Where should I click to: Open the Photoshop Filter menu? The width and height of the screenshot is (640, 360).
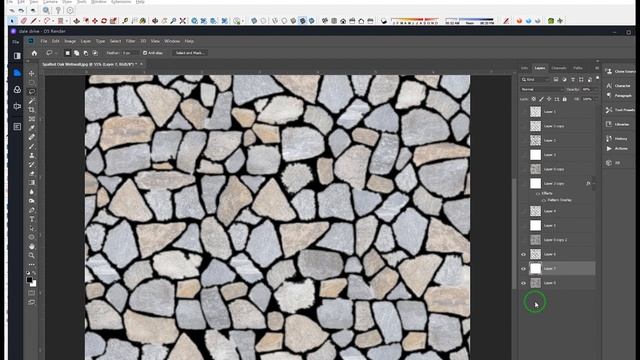tap(130, 41)
